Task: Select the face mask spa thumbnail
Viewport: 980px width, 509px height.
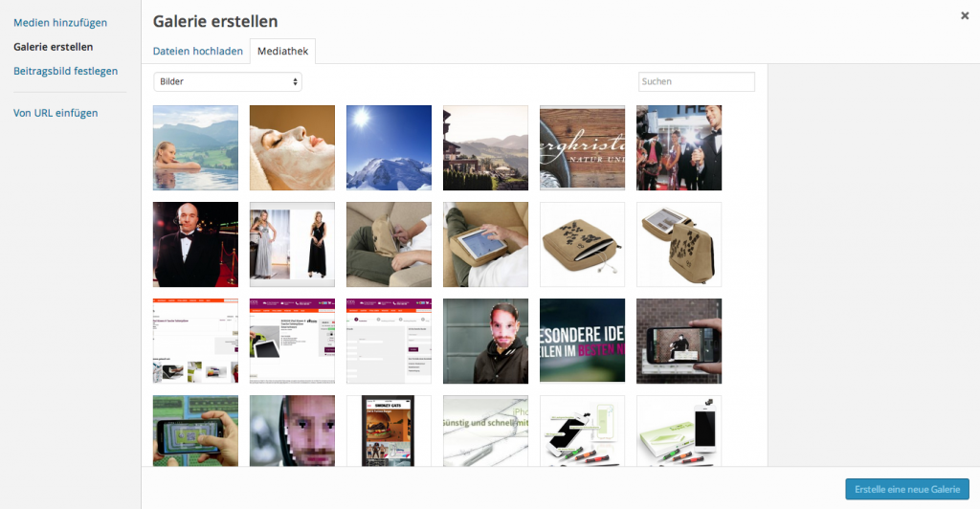Action: (x=293, y=148)
